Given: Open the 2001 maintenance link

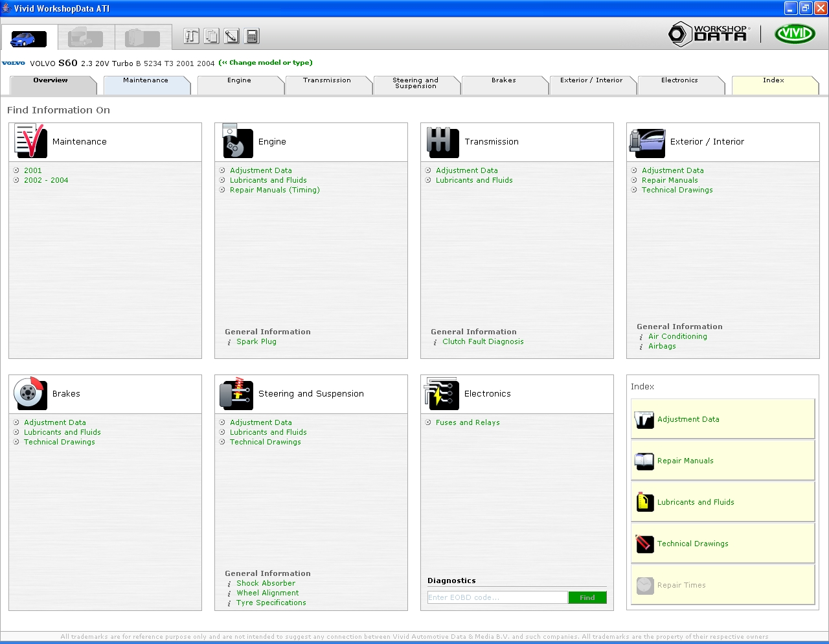Looking at the screenshot, I should (x=32, y=170).
